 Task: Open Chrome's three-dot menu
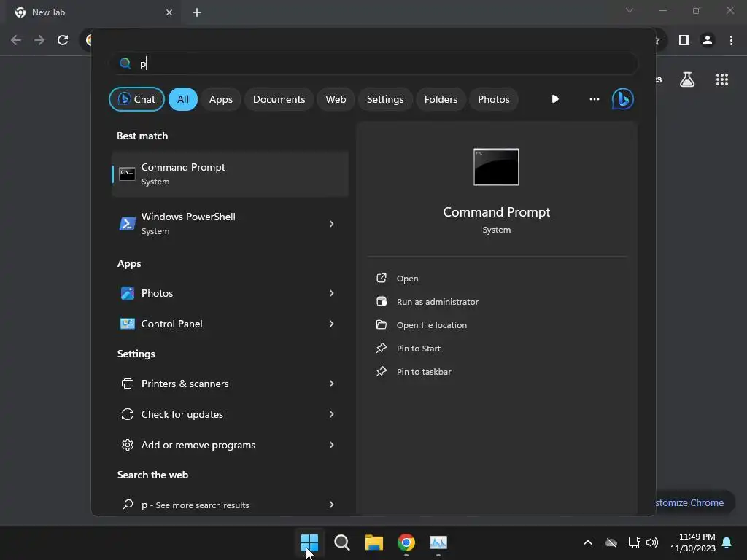tap(731, 40)
